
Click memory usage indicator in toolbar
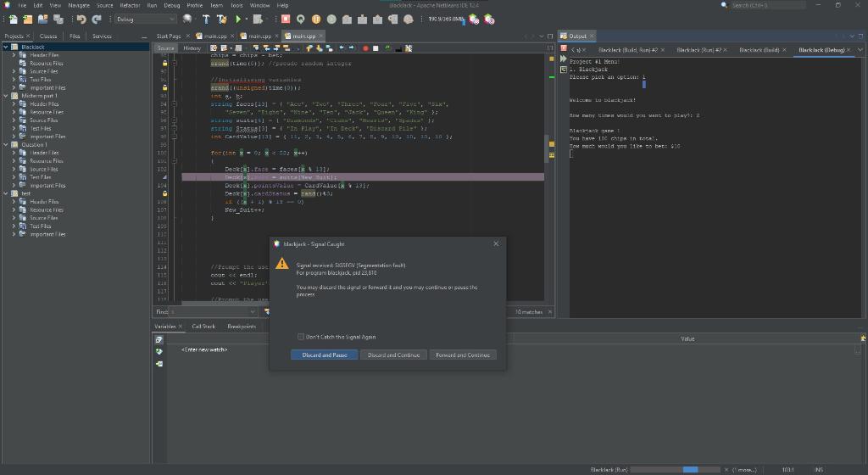[446, 20]
